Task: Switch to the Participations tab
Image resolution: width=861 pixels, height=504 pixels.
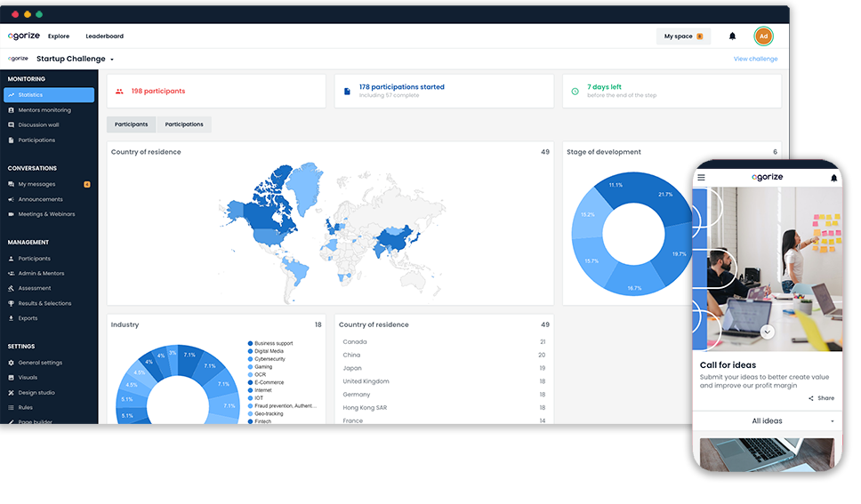Action: (x=184, y=124)
